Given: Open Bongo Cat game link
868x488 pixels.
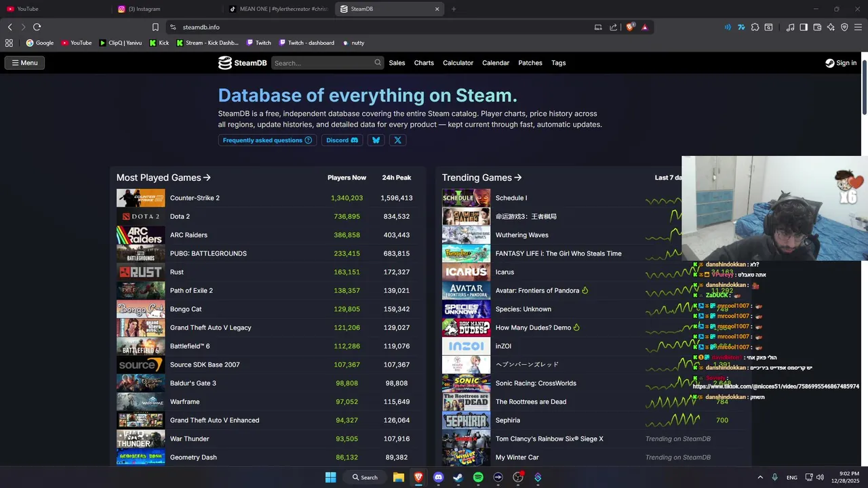Looking at the screenshot, I should pyautogui.click(x=186, y=309).
